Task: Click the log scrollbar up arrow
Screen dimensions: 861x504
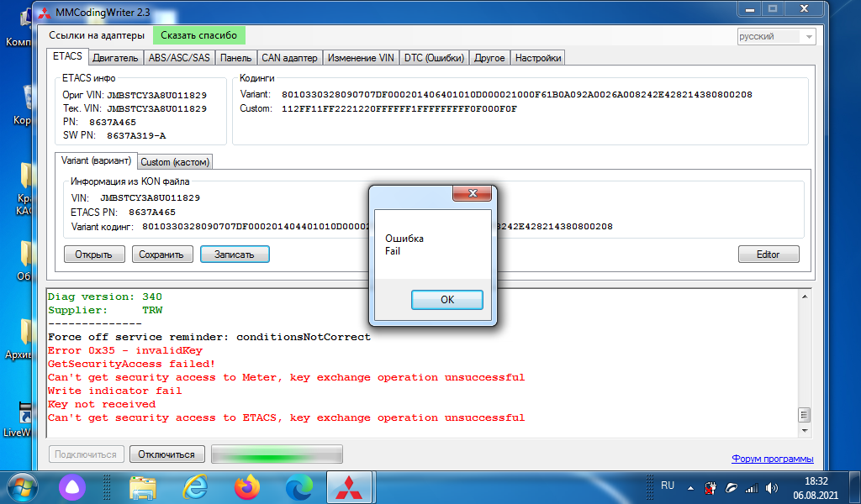Action: pyautogui.click(x=805, y=297)
